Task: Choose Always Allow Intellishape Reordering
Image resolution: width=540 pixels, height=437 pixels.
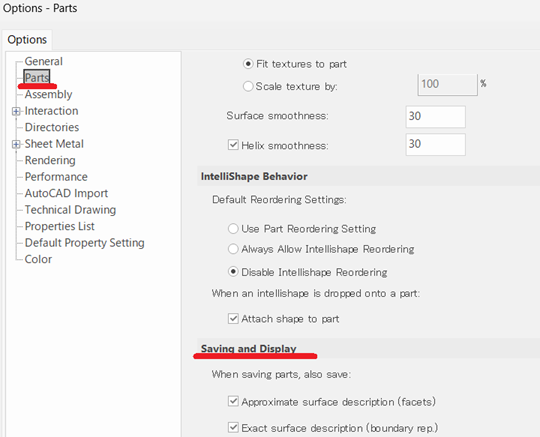Action: coord(233,249)
